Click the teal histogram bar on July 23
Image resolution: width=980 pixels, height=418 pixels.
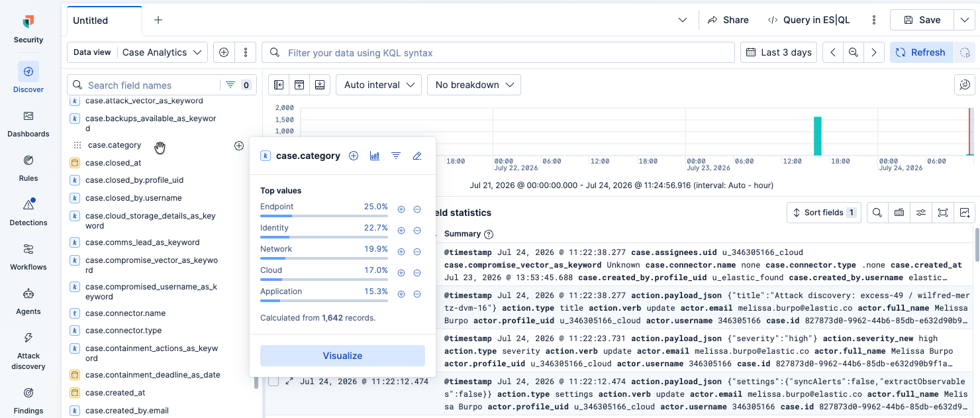click(x=818, y=136)
